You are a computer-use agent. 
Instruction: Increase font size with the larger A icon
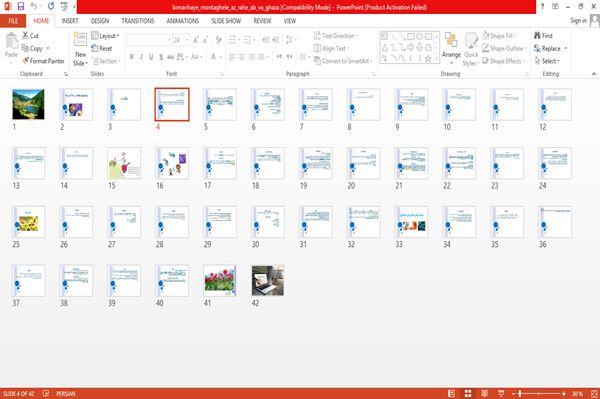196,40
